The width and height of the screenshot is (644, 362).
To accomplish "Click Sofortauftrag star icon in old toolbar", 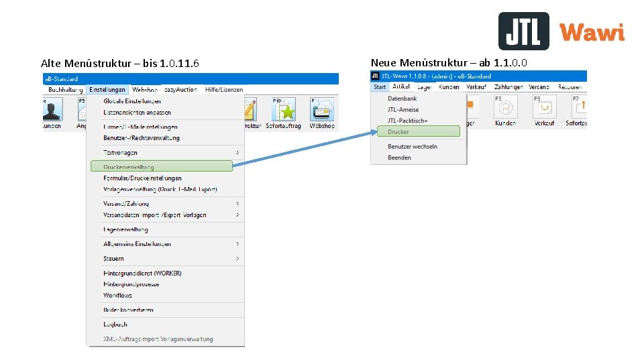I will tap(283, 109).
